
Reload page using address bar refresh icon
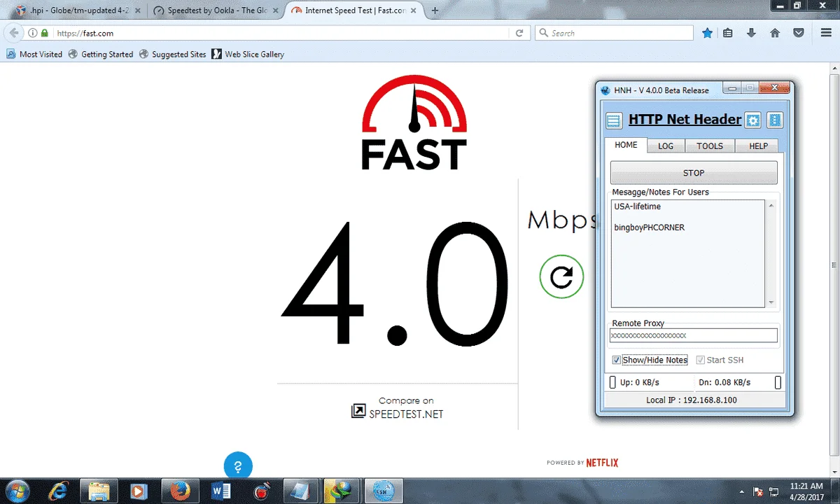tap(519, 33)
